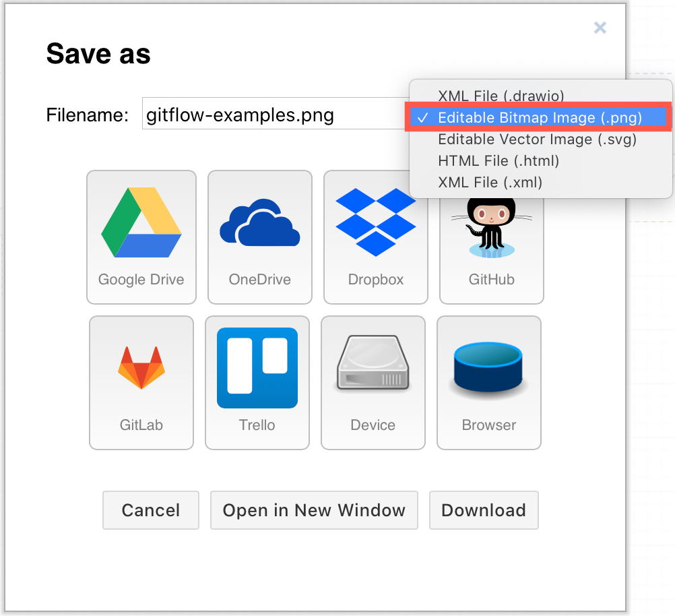
Task: Pick GitHub as the storage target
Action: [x=491, y=237]
